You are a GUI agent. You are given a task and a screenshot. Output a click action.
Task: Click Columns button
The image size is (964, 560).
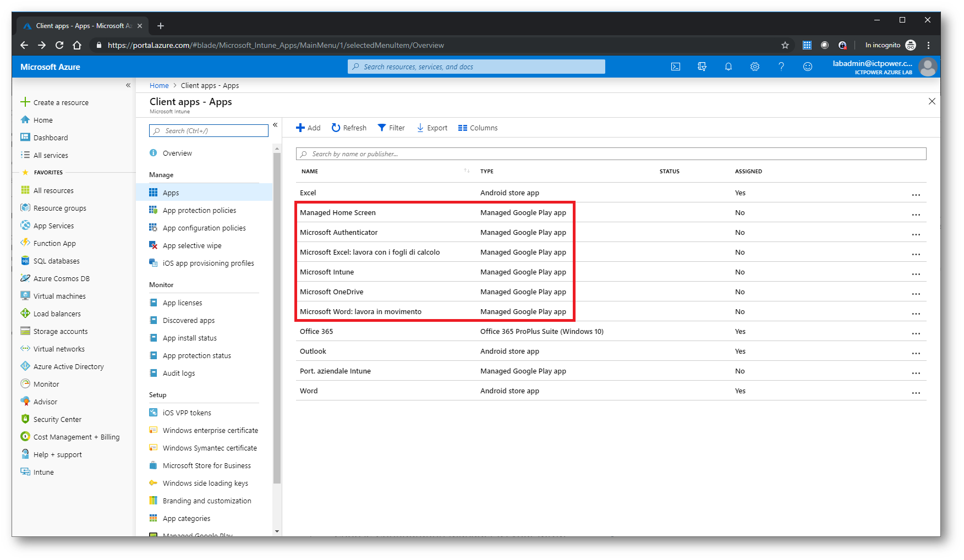(x=478, y=128)
